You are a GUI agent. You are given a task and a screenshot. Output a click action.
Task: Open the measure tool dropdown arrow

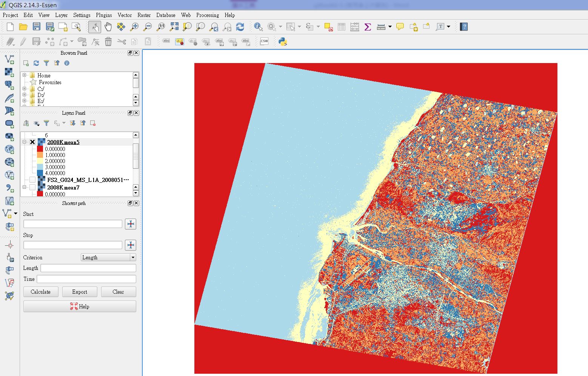pyautogui.click(x=390, y=27)
